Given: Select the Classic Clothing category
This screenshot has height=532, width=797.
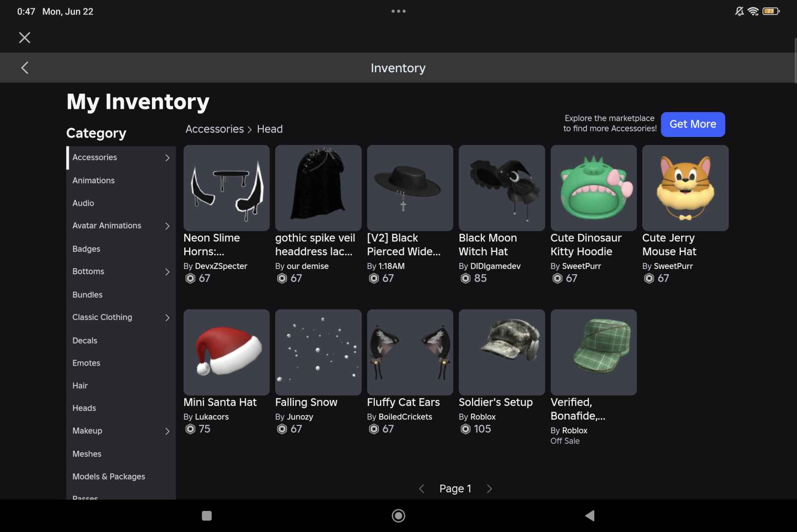Looking at the screenshot, I should pos(121,317).
